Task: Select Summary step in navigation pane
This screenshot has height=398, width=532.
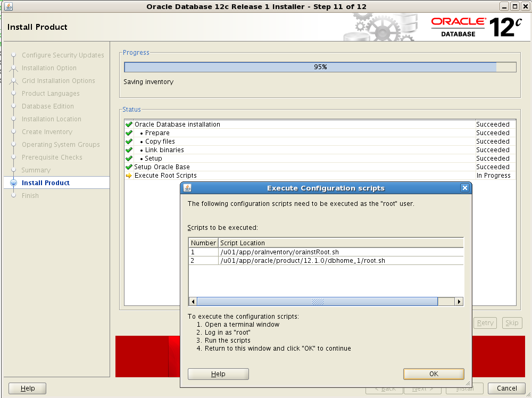Action: point(37,170)
